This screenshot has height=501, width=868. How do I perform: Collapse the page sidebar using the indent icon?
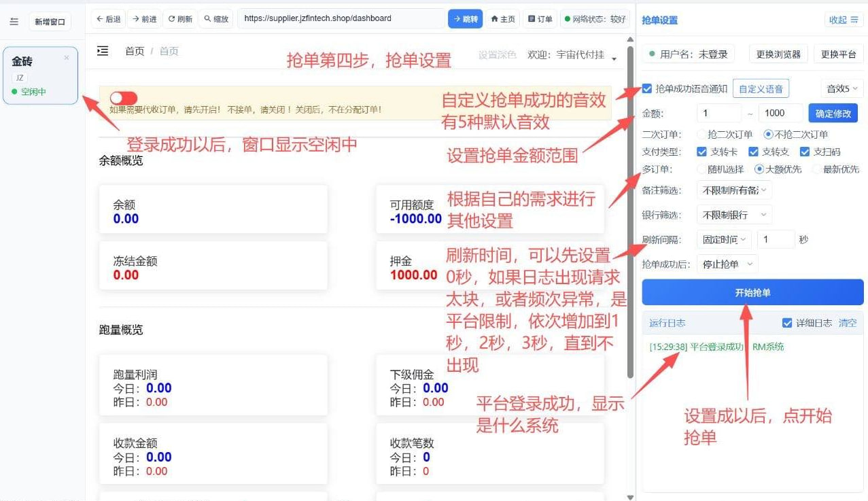103,51
